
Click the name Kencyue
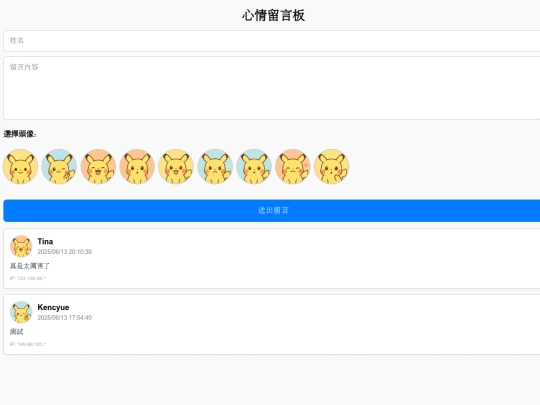pos(53,307)
